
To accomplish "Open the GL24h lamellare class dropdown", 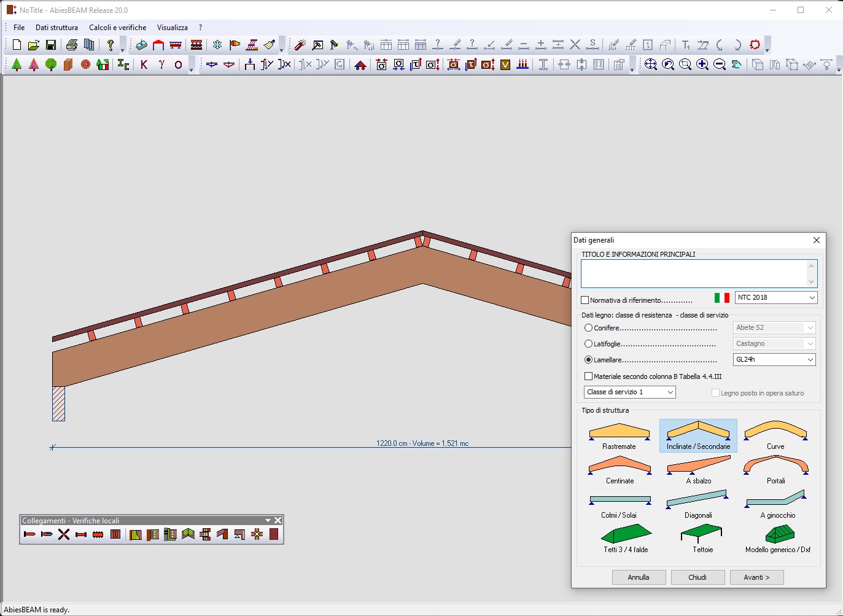I will coord(774,359).
